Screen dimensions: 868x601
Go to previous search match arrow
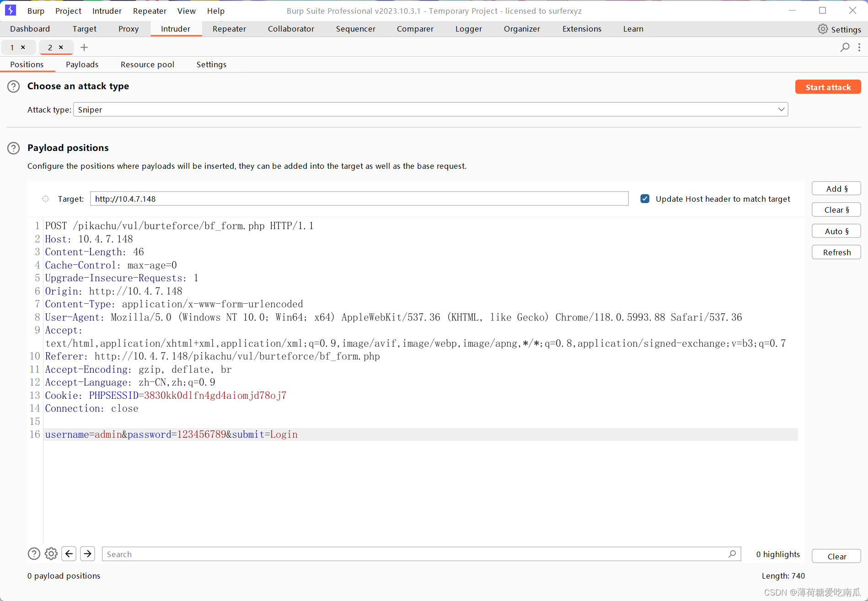pos(69,554)
